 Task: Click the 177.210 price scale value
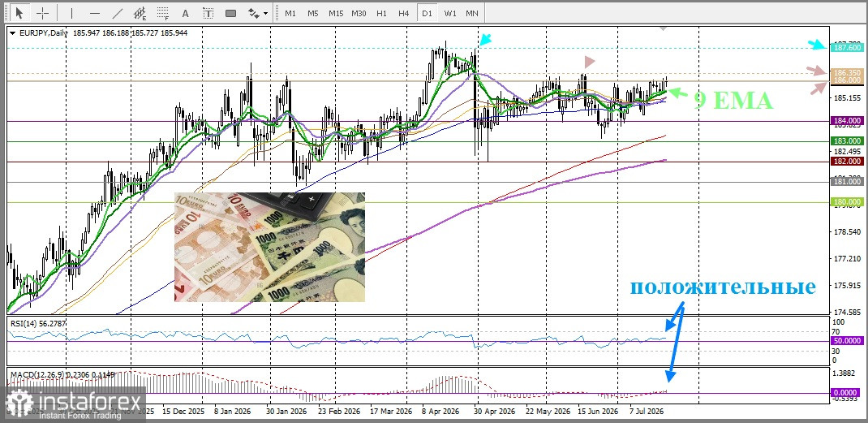[846, 258]
